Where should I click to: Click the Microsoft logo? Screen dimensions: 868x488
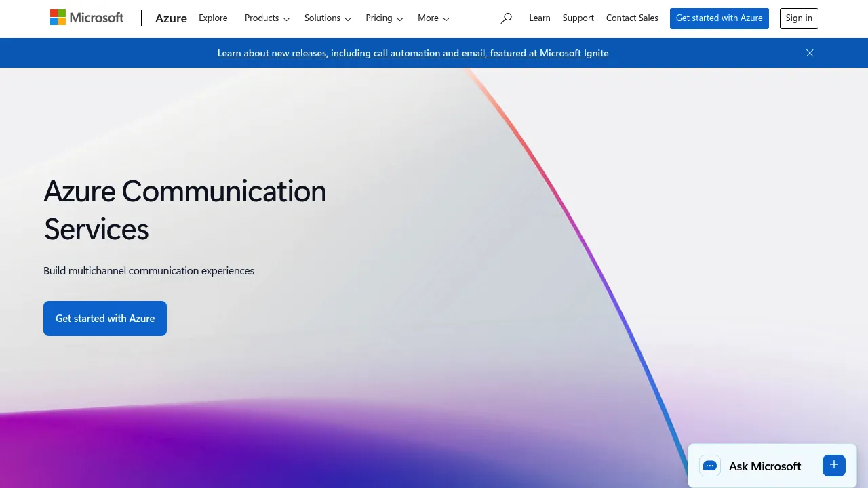[87, 18]
